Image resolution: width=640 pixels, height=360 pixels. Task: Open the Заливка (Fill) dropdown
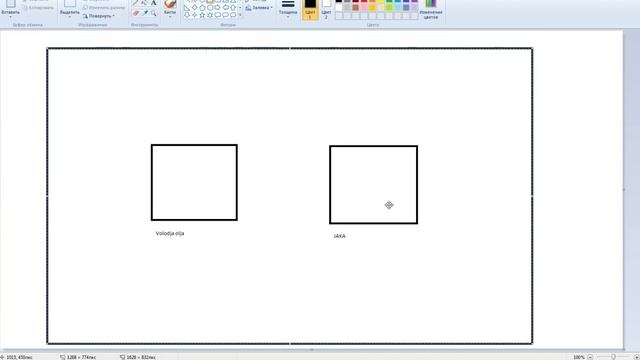[x=259, y=8]
